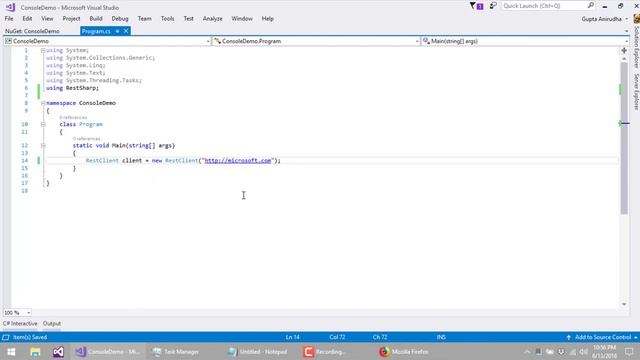Click the scrollbar up arrow

pyautogui.click(x=624, y=59)
